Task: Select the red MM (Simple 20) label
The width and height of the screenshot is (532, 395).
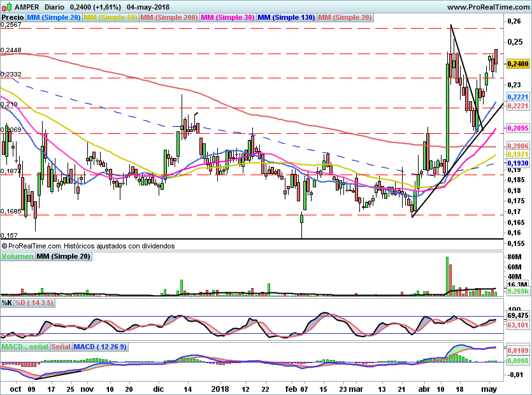Action: 345,18
